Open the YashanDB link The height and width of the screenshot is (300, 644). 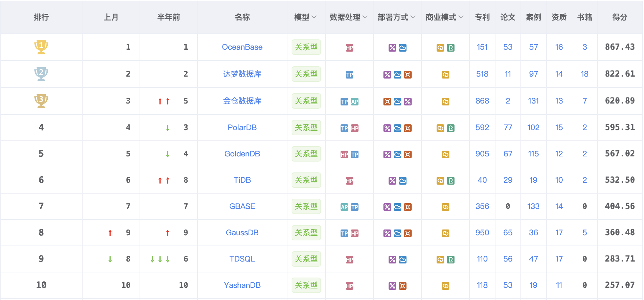(x=242, y=285)
